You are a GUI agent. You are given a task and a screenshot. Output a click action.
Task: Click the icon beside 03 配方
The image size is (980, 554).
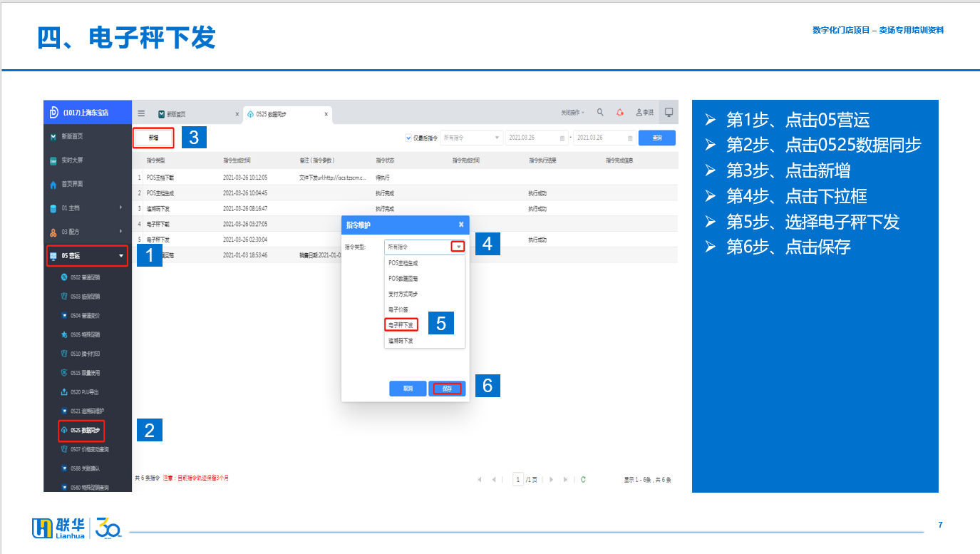pos(53,232)
